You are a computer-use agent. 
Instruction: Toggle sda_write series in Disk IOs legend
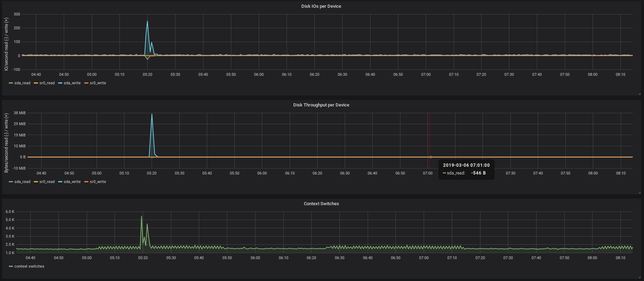[72, 83]
